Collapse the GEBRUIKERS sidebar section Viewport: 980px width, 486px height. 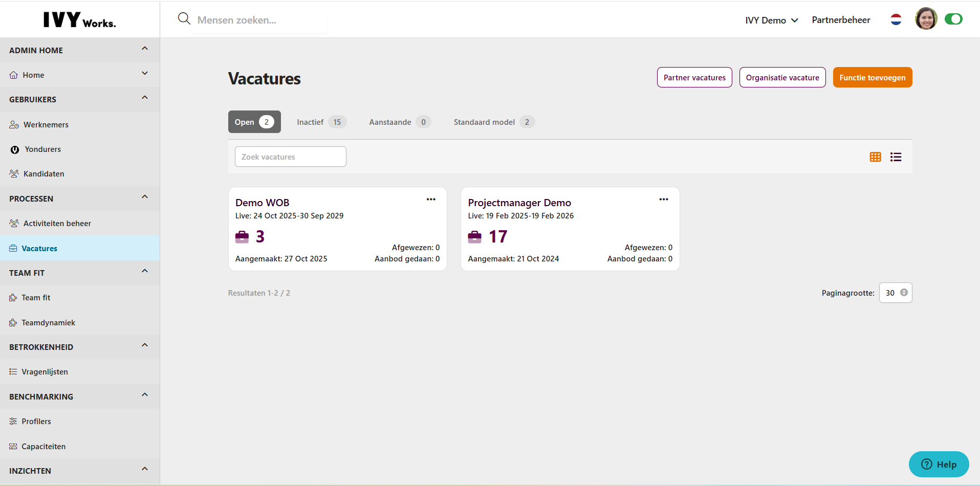tap(145, 98)
